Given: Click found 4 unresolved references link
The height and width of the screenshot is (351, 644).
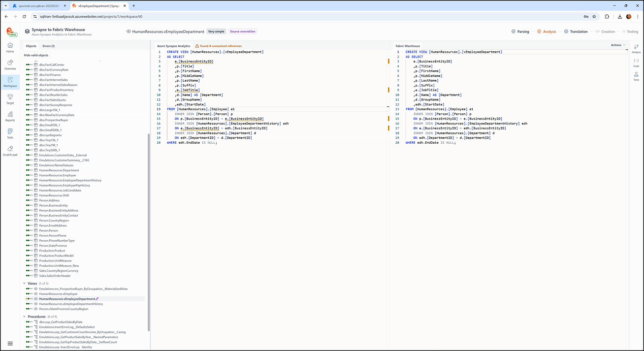Looking at the screenshot, I should (221, 46).
